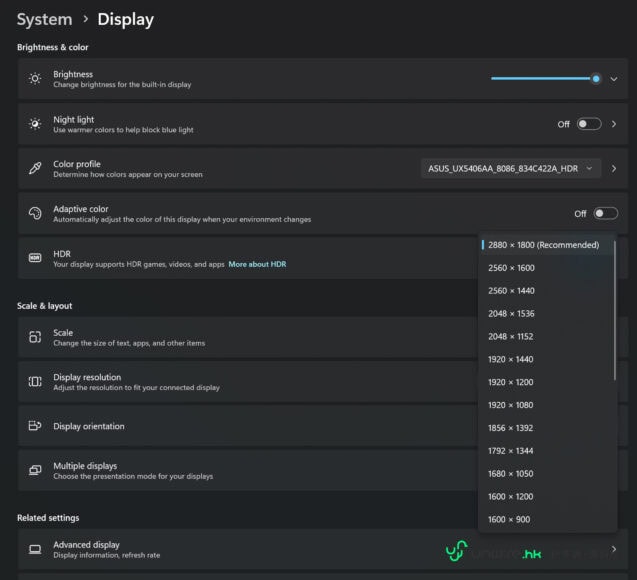Click the Brightness sun icon
This screenshot has height=580, width=637.
tap(35, 78)
